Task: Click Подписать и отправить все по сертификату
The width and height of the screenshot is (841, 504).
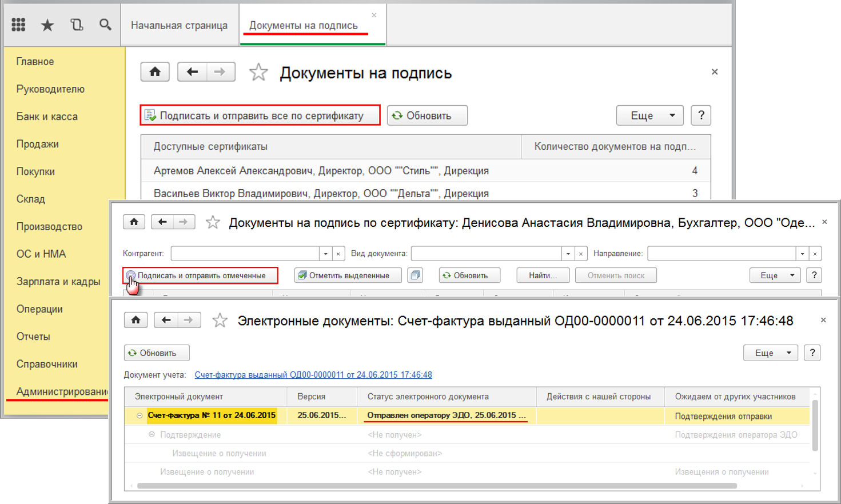Action: (260, 115)
